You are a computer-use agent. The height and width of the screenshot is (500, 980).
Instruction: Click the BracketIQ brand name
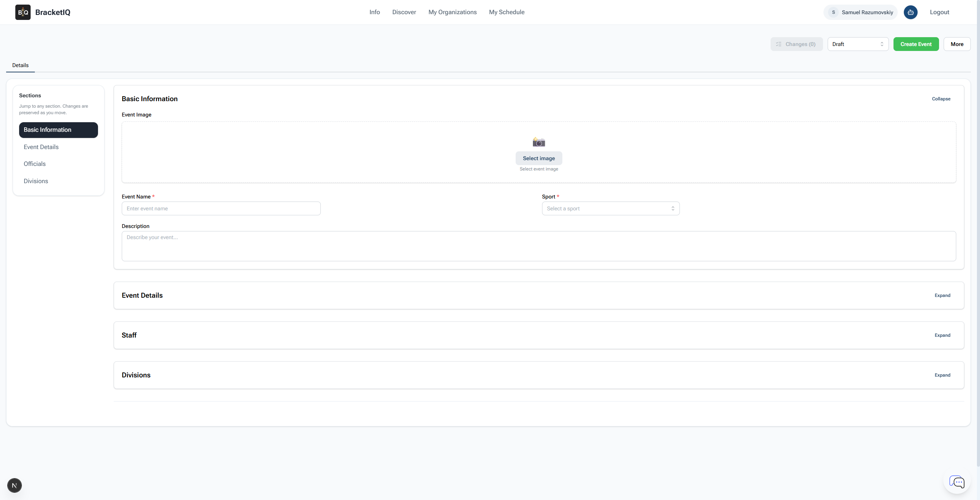pos(53,12)
